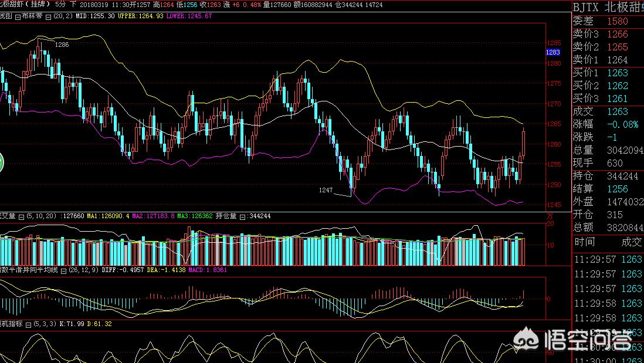The image size is (644, 363).
Task: Click the K:71.99 value
Action: [72, 324]
